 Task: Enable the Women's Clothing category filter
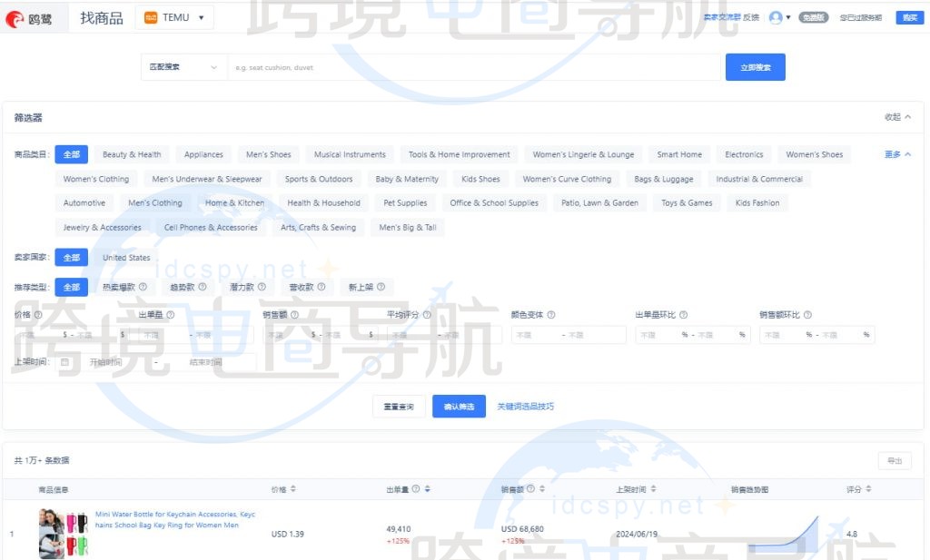(95, 178)
